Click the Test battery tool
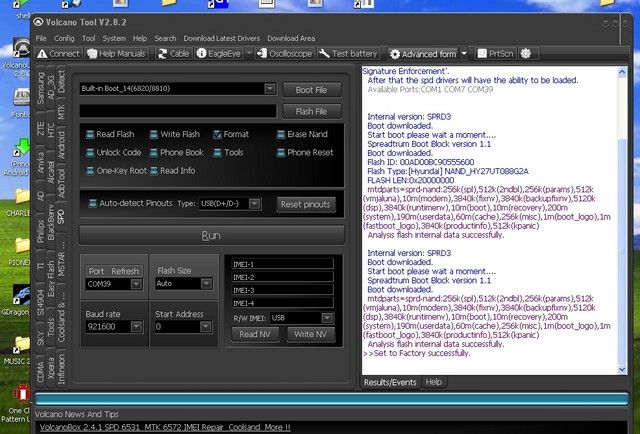Viewport: 640px width, 434px height. (x=348, y=53)
